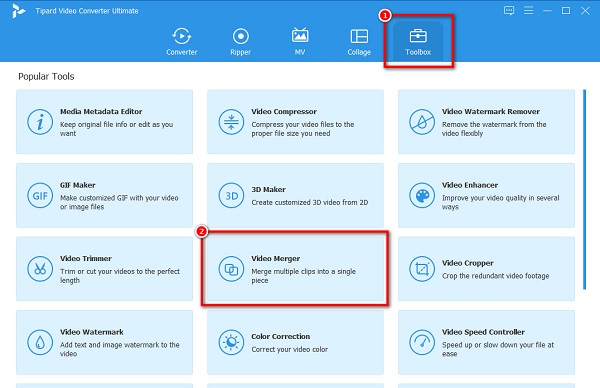Click the feedback chat icon in title bar
This screenshot has height=388, width=600.
click(509, 10)
